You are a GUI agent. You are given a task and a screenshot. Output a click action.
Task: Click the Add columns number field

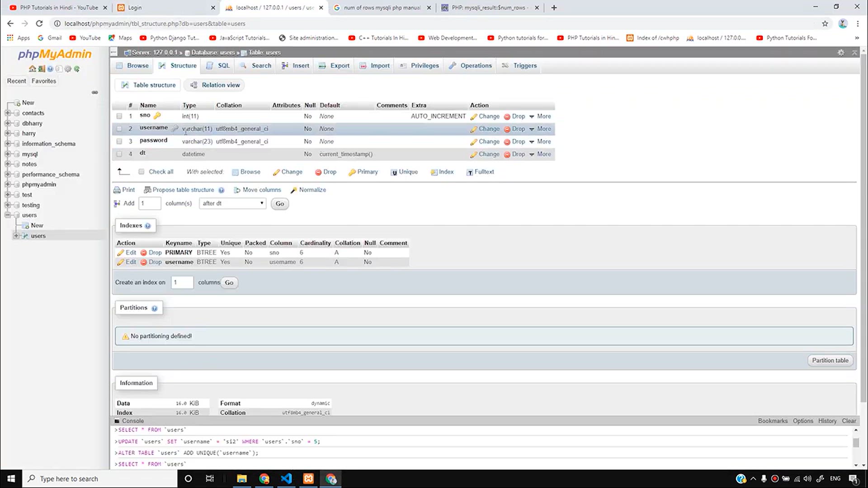pyautogui.click(x=150, y=203)
